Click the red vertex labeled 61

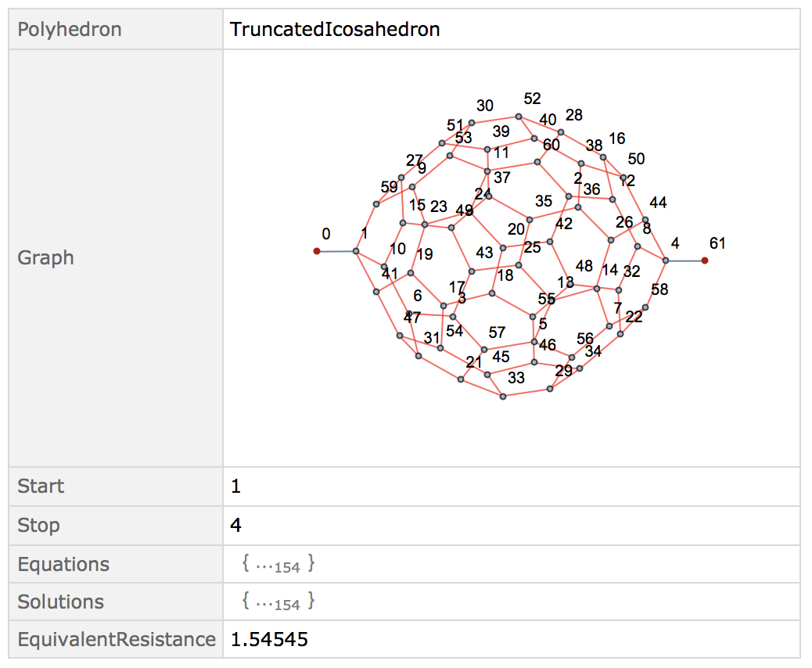point(705,260)
